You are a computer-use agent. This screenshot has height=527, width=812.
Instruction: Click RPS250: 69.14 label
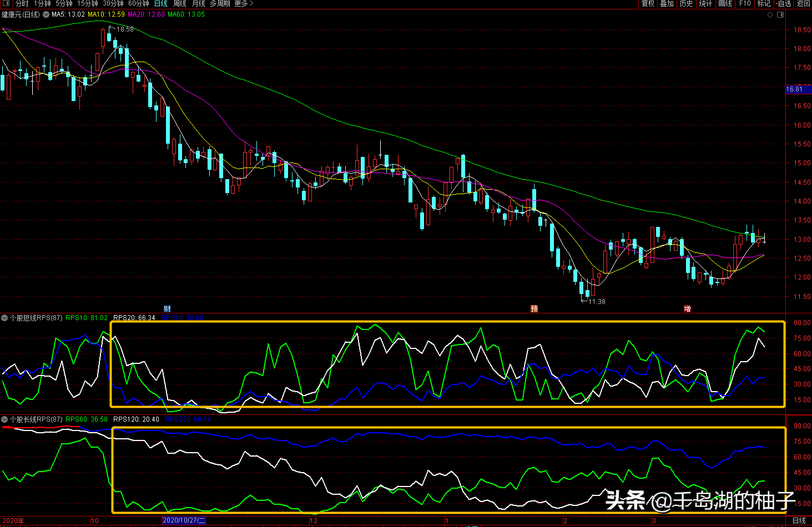click(188, 419)
